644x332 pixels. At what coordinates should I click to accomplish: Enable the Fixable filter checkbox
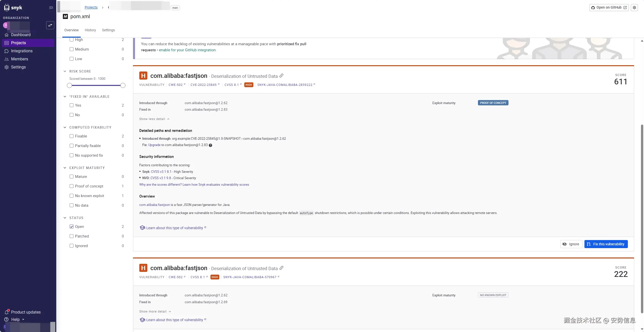coord(72,136)
